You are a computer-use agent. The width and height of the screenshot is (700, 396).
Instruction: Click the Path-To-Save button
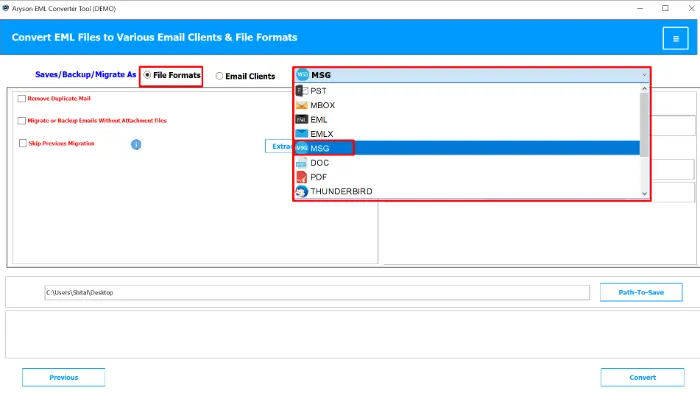click(641, 292)
